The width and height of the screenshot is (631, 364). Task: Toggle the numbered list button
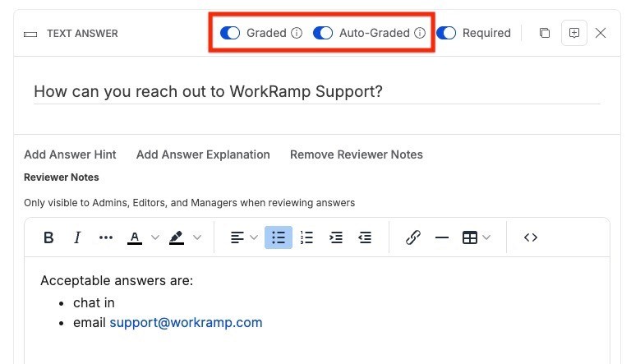[307, 237]
